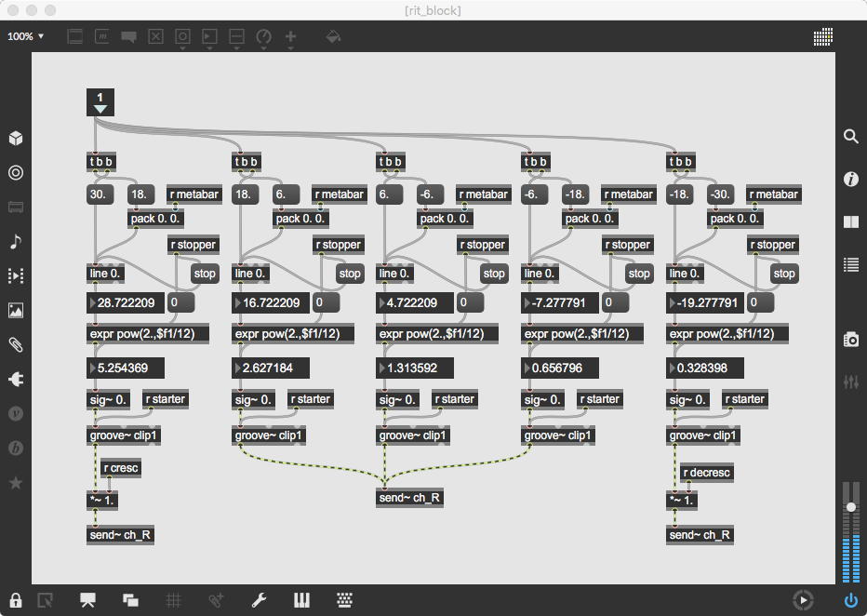Add a number box from toolbar

point(209,37)
